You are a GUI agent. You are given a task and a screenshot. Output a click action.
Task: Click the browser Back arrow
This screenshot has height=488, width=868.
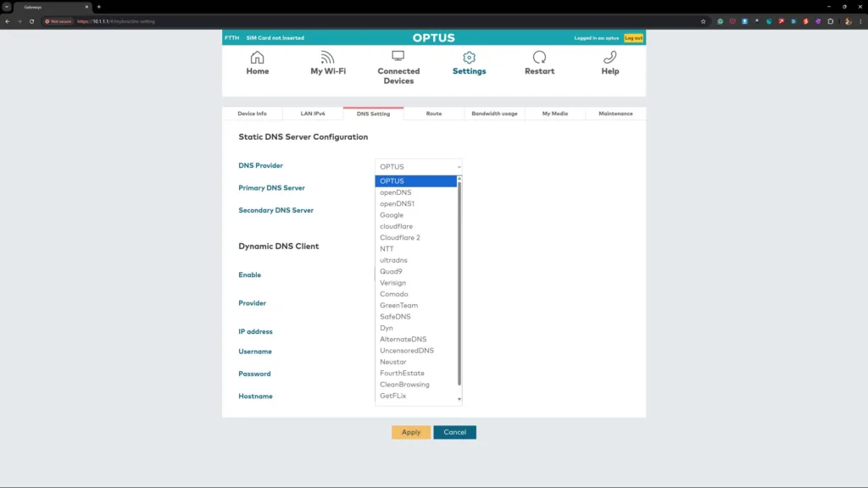[7, 21]
